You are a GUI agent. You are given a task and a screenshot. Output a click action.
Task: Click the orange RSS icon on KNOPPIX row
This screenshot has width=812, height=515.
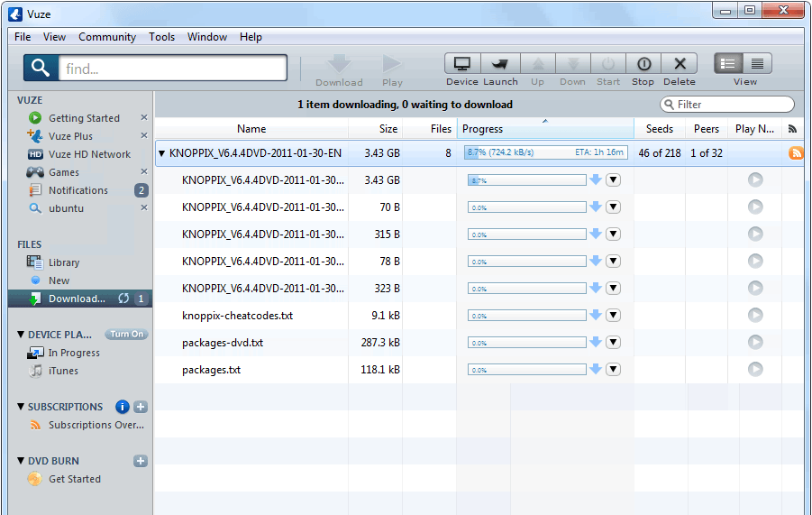point(796,152)
